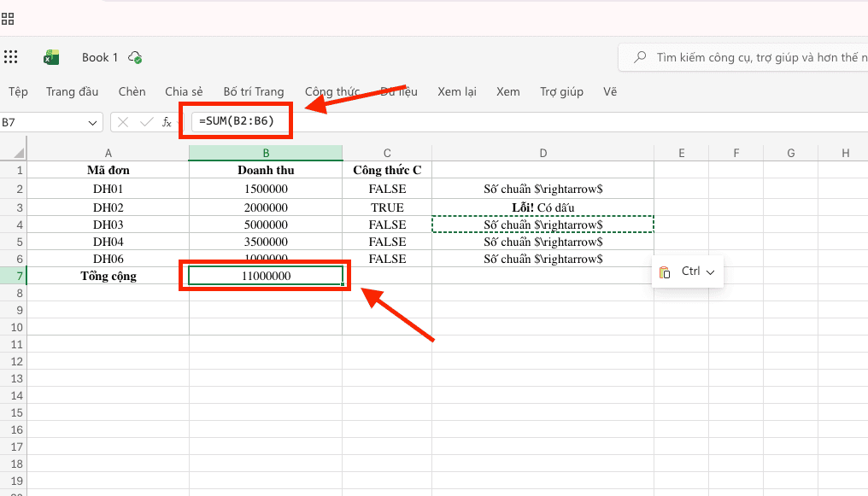Select column D header

[x=543, y=153]
